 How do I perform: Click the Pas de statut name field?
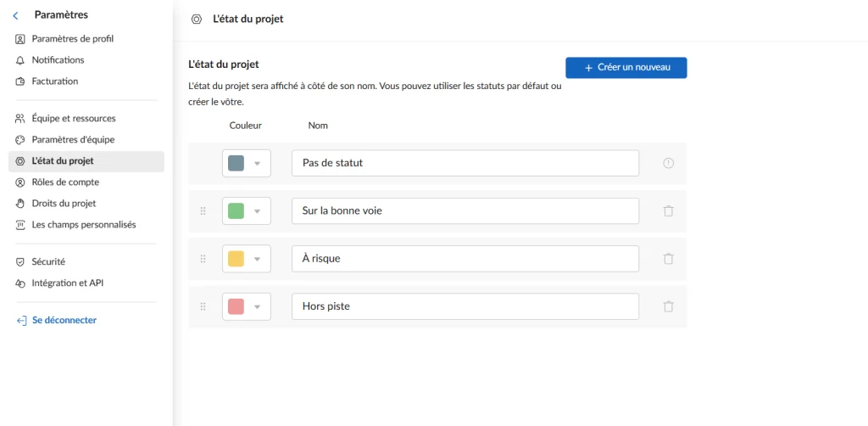(x=465, y=164)
